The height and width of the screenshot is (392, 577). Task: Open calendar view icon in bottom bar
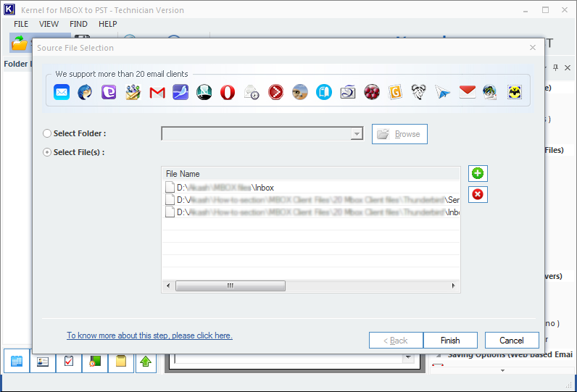[x=17, y=361]
